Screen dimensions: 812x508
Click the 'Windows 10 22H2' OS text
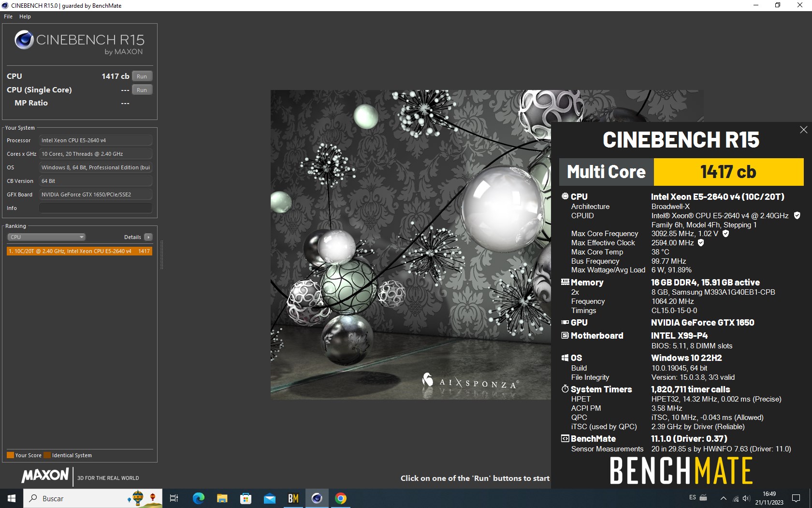tap(686, 358)
